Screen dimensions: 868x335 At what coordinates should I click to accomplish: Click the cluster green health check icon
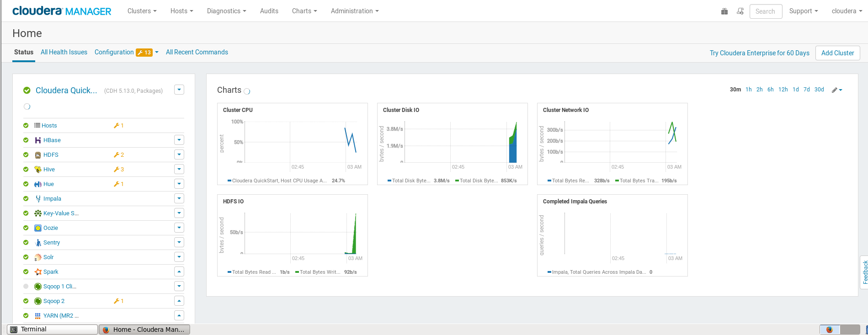[x=27, y=90]
